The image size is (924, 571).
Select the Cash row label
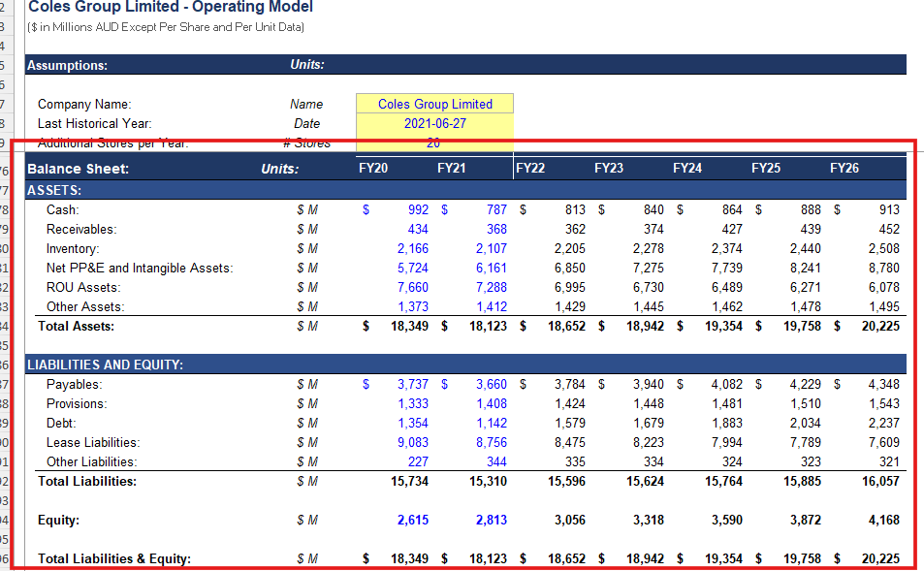(62, 209)
